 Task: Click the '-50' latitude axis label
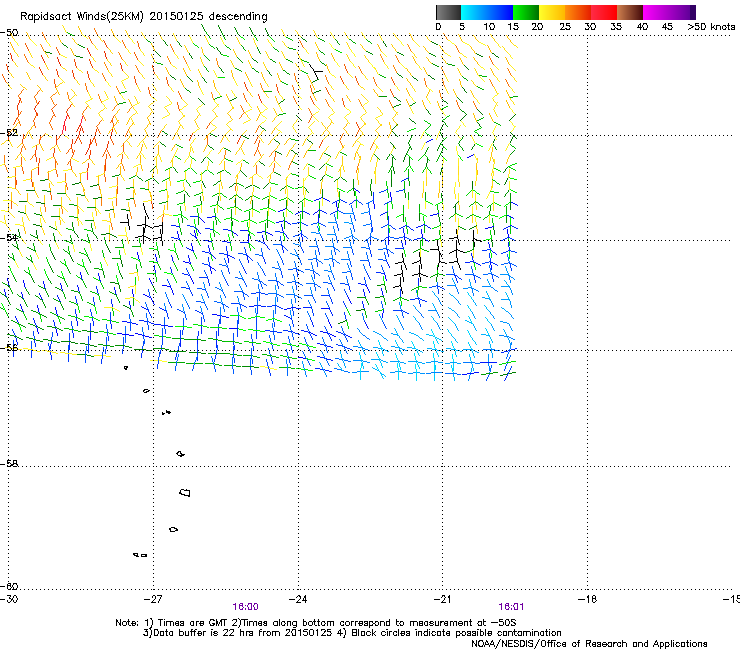pyautogui.click(x=9, y=33)
